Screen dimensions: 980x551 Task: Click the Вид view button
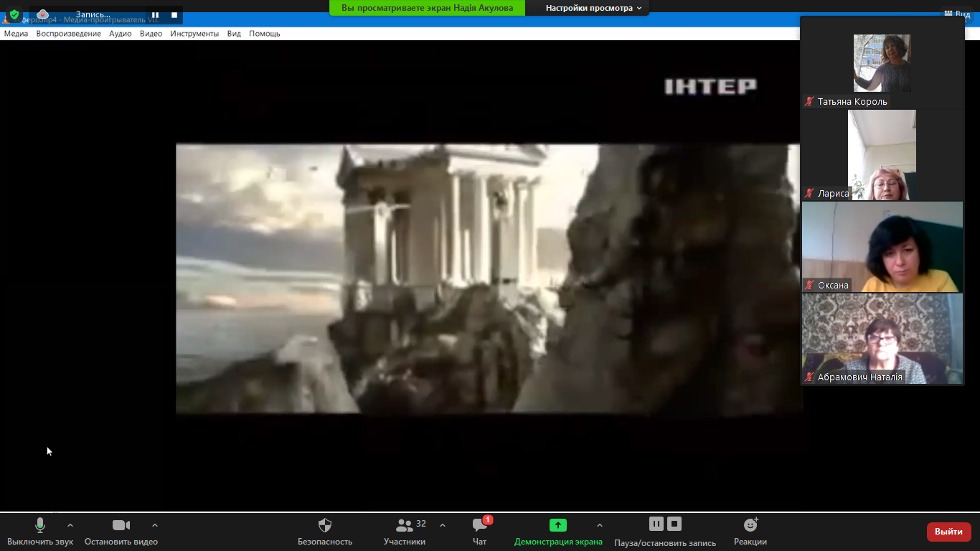coord(957,14)
